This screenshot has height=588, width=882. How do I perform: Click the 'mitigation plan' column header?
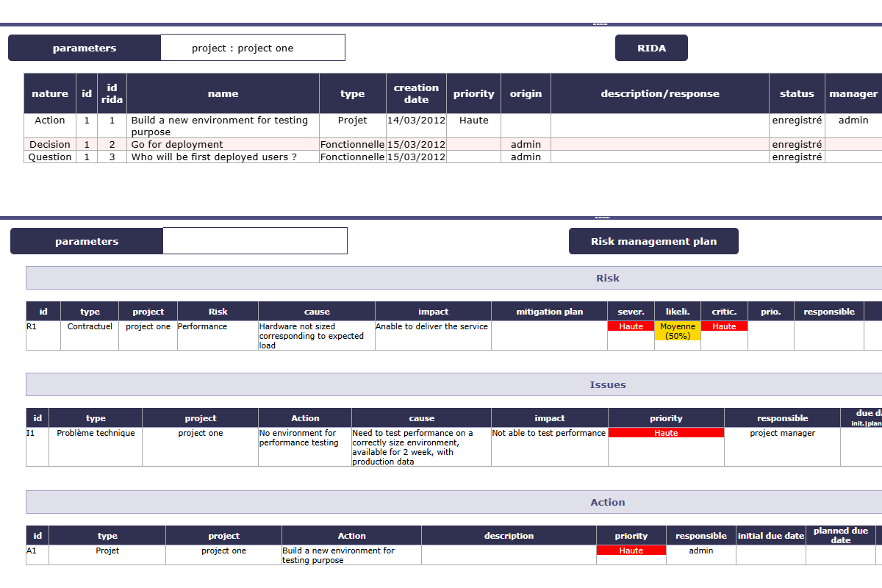point(549,312)
